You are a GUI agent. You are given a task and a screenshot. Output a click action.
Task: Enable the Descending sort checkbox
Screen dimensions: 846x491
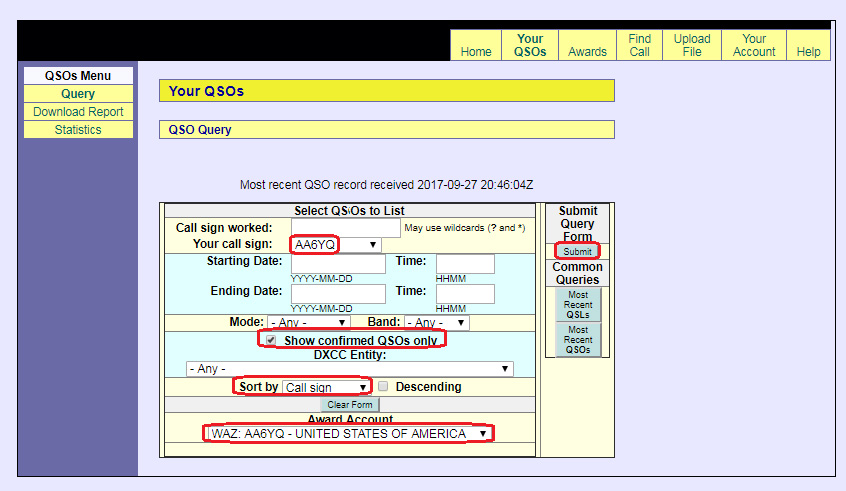point(383,387)
